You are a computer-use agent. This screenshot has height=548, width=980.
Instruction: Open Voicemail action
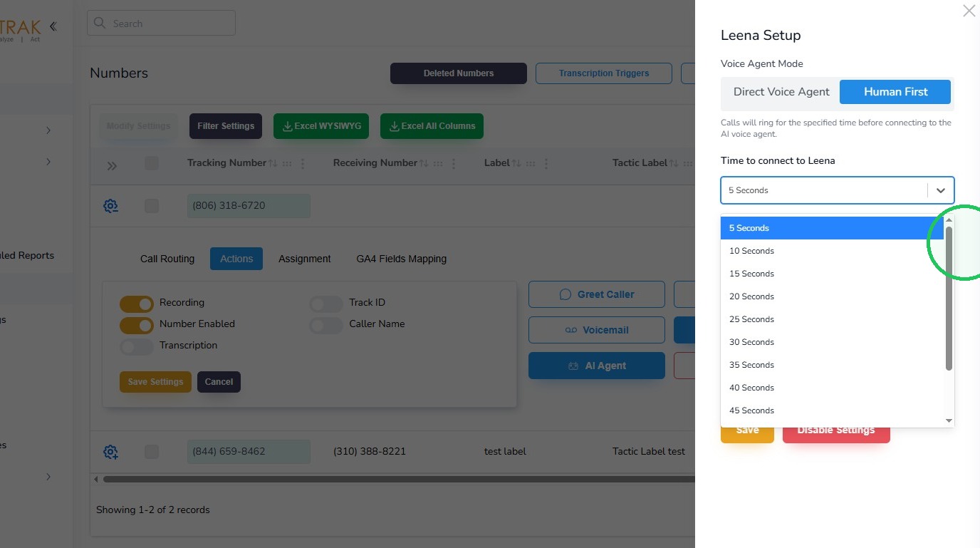[x=597, y=330]
